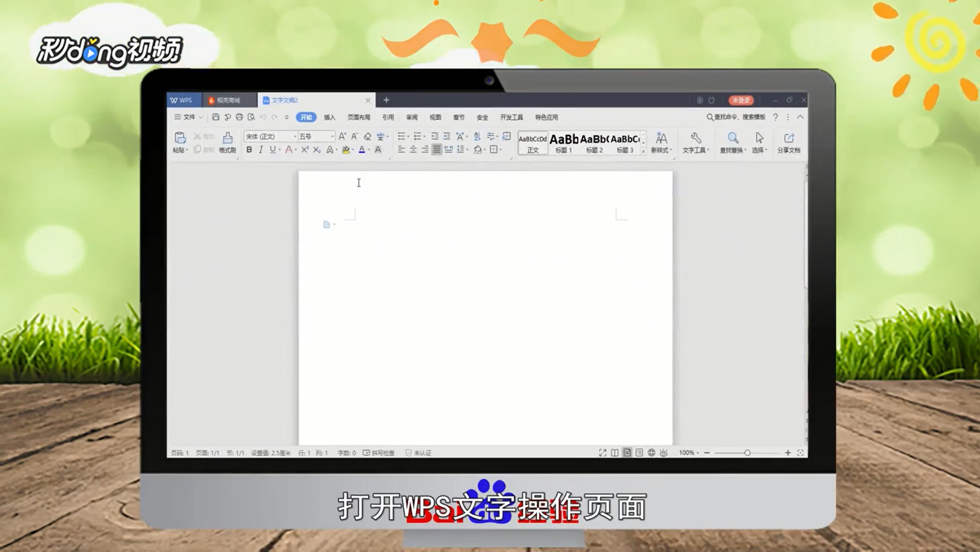Expand quick access toolbar customize arrow
Viewport: 980px width, 552px height.
pos(286,117)
